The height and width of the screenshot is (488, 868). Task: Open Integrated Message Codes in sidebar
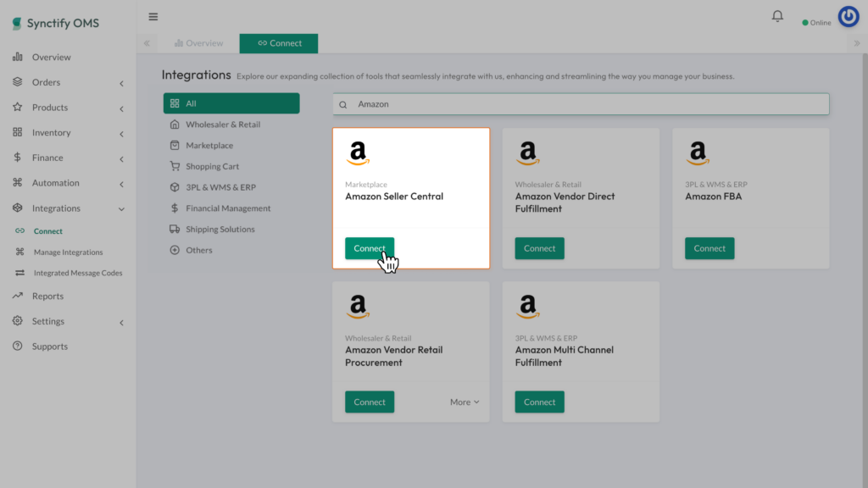tap(78, 273)
